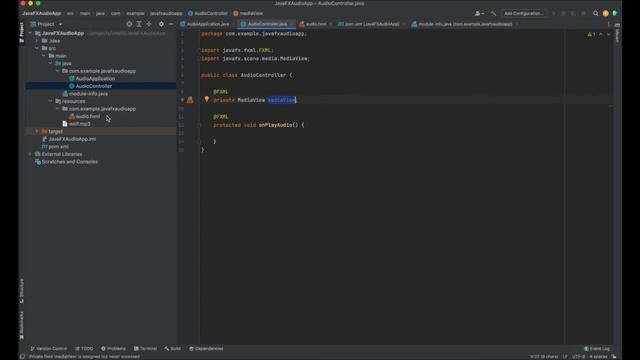Click the warning indicator in editor corner
The height and width of the screenshot is (360, 640).
pos(591,34)
